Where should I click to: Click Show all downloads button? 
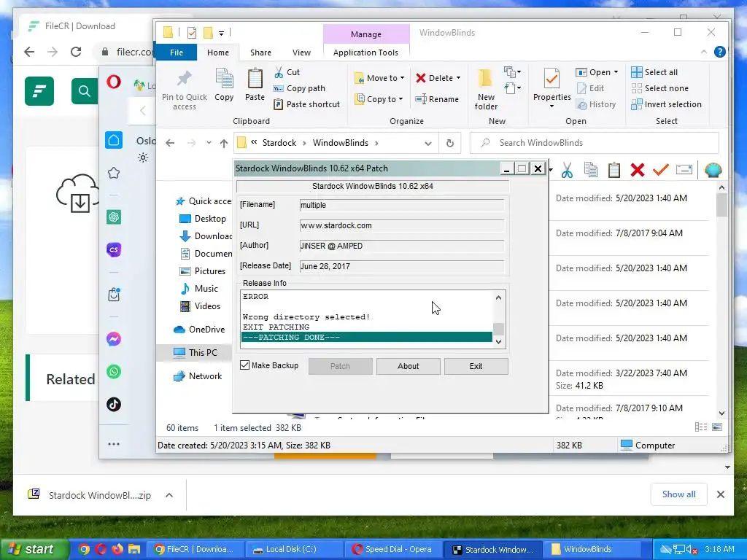coord(678,494)
